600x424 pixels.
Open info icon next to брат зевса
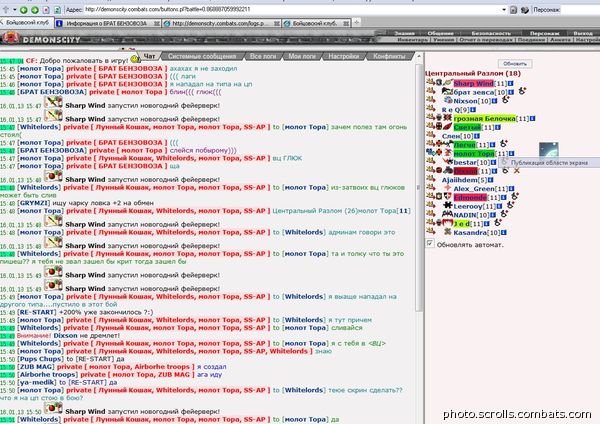511,92
